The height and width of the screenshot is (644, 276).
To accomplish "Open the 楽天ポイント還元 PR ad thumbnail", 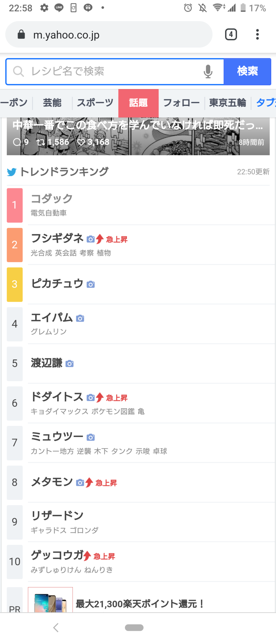I will (x=50, y=600).
